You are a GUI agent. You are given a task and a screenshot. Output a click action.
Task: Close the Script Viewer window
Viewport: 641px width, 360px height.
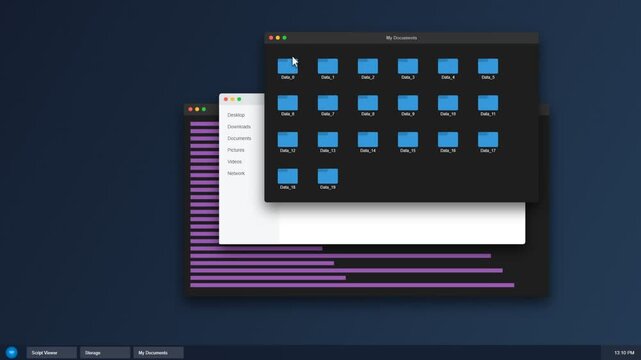[x=190, y=109]
